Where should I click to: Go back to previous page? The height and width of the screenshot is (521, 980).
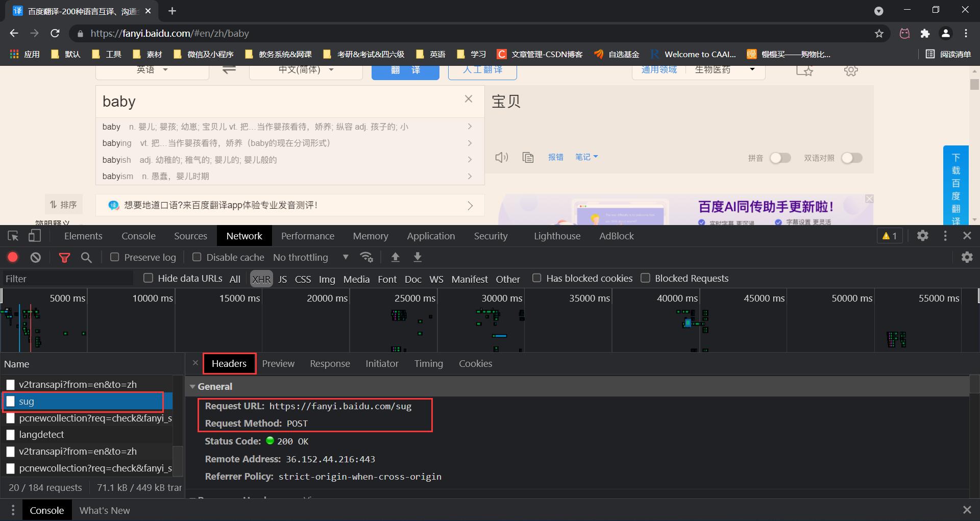(14, 33)
